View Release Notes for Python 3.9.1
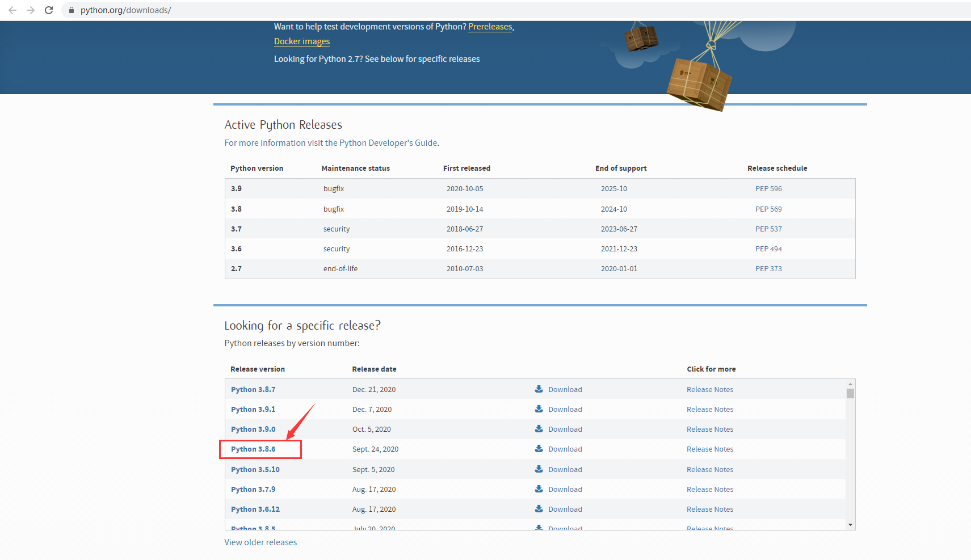 [x=710, y=410]
